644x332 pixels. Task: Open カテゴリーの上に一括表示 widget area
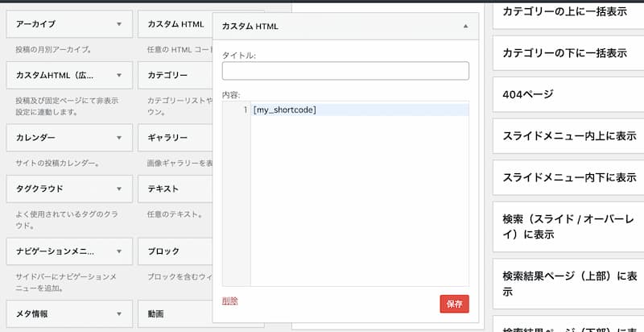coord(568,15)
